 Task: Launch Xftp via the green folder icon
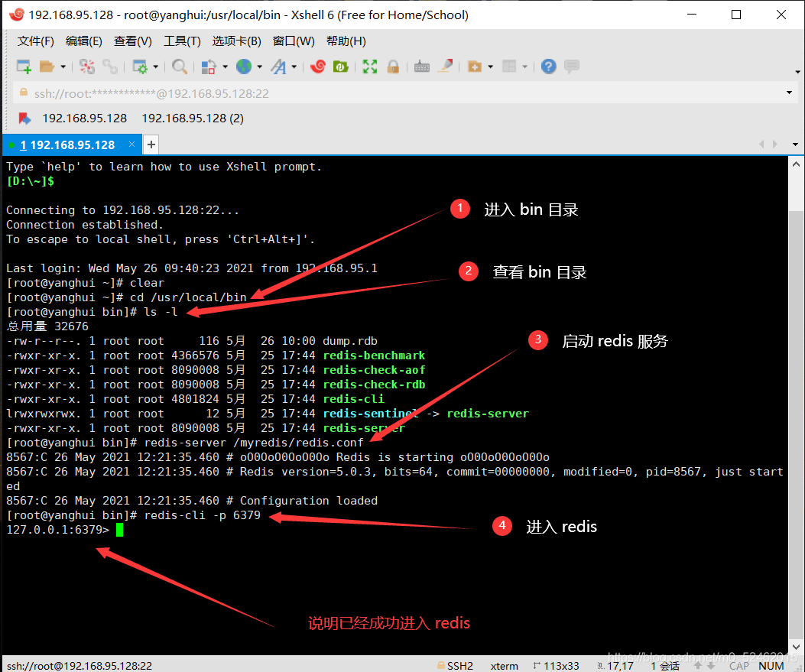click(x=341, y=67)
